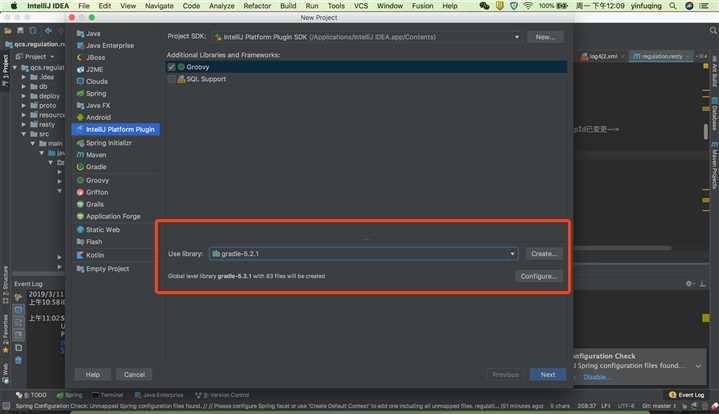Click Configure... button

tap(539, 276)
